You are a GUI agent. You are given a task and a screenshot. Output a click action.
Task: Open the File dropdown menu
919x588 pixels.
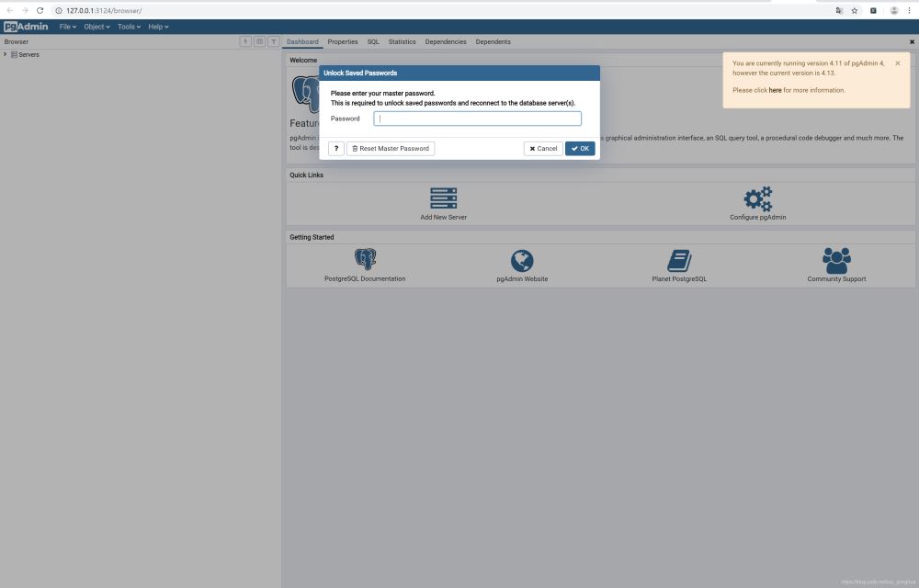(68, 27)
